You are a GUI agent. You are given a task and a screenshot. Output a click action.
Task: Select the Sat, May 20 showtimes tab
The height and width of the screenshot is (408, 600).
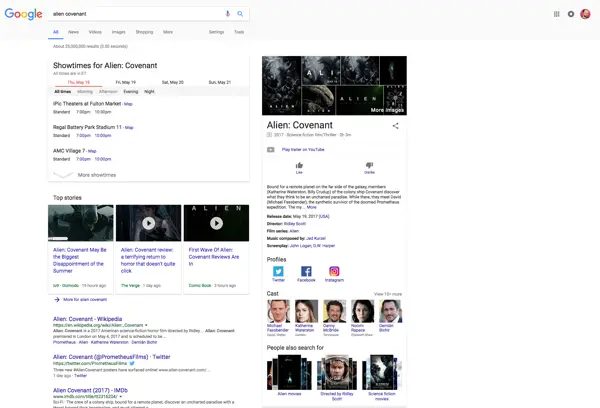coord(173,82)
